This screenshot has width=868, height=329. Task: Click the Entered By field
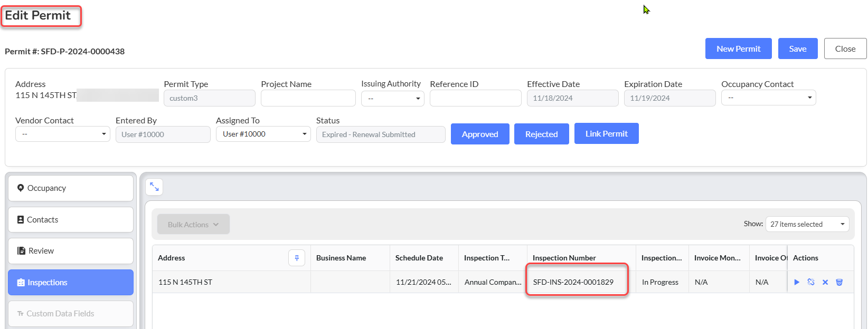pyautogui.click(x=163, y=134)
